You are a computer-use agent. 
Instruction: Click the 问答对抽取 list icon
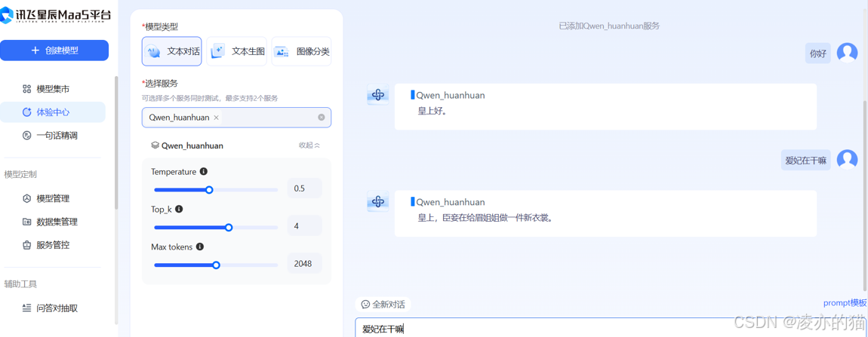(26, 308)
